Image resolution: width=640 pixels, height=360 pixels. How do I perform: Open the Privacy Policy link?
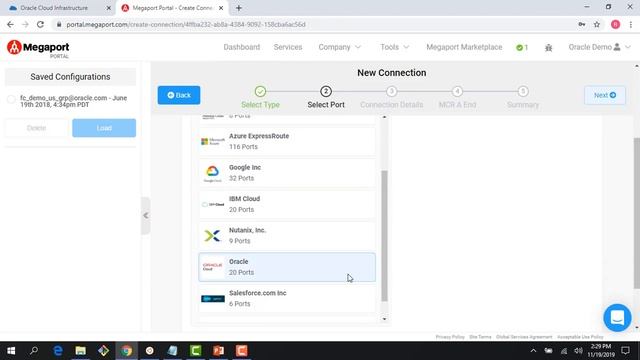tap(450, 337)
